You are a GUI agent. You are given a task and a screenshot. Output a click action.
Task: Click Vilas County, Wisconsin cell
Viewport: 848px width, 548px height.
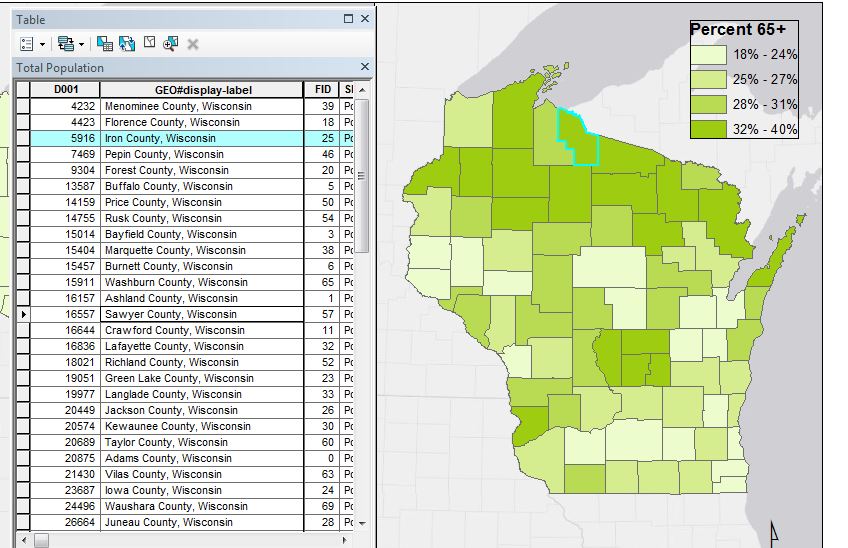[x=202, y=474]
